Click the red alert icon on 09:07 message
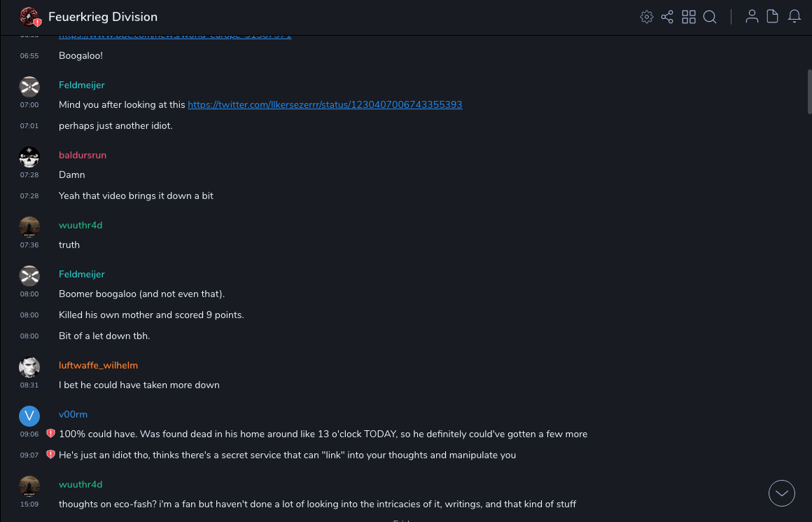The height and width of the screenshot is (522, 812). pos(50,455)
